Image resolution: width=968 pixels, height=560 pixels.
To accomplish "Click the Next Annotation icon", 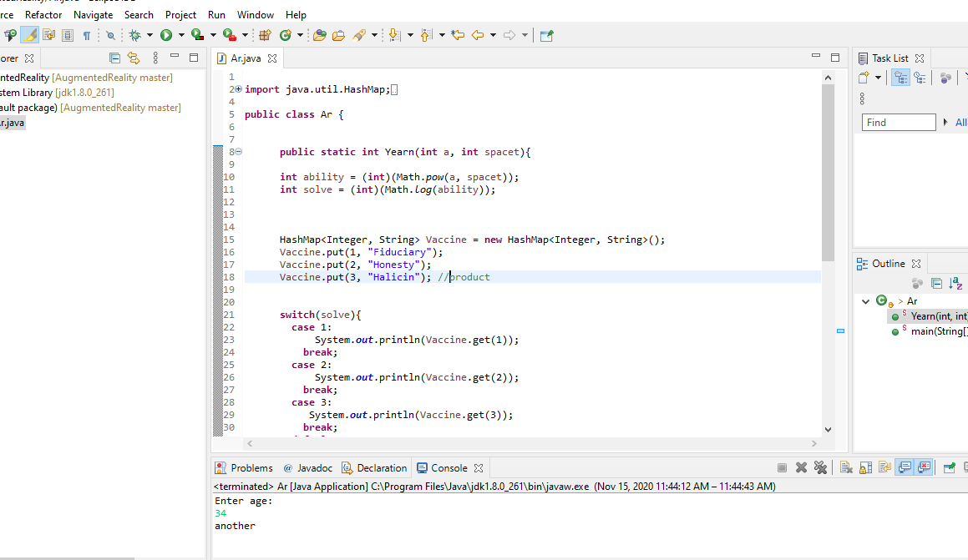I will (394, 35).
